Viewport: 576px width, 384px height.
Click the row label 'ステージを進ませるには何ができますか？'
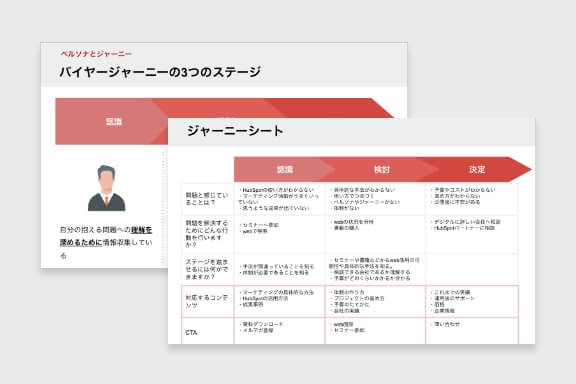pyautogui.click(x=207, y=269)
